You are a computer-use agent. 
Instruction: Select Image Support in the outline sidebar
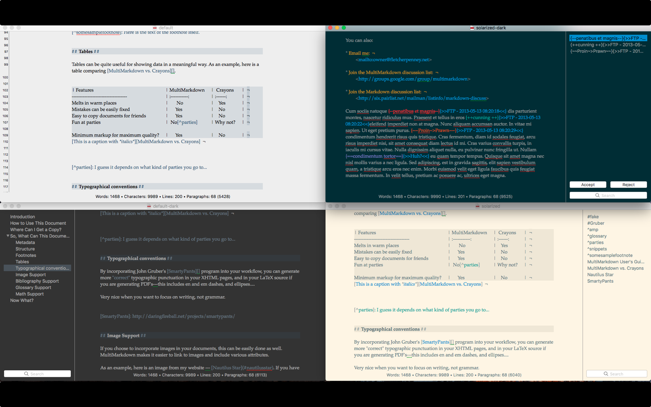pos(30,275)
